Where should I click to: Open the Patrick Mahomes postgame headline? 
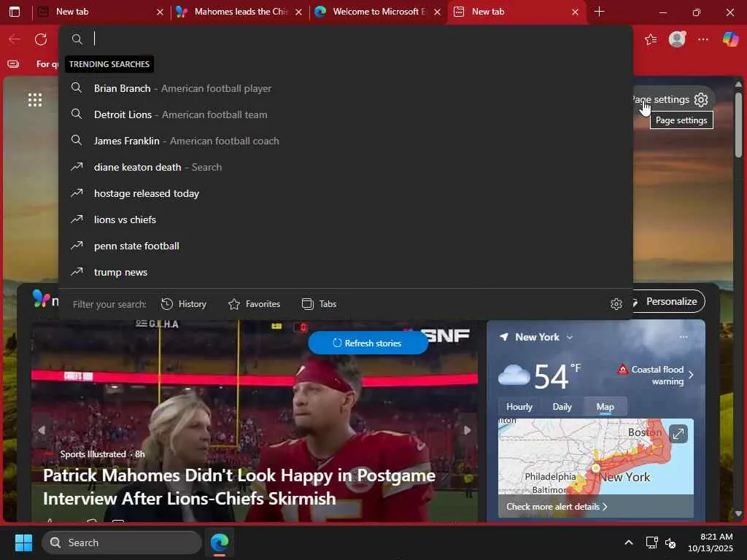239,486
